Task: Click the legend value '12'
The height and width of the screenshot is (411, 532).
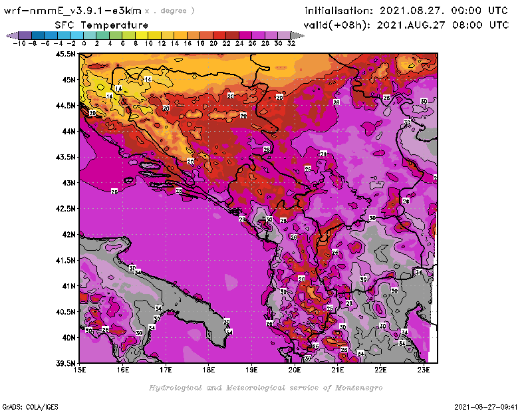Action: (162, 43)
